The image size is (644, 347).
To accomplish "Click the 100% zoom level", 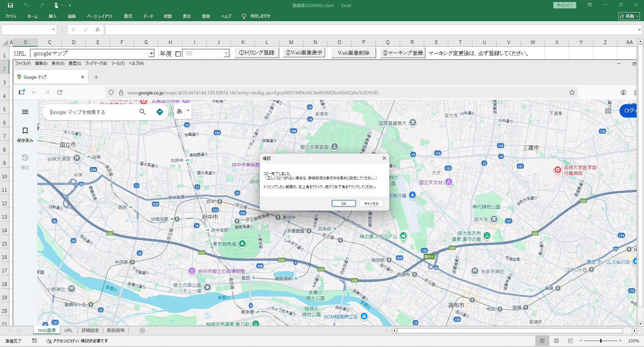I will 634,341.
